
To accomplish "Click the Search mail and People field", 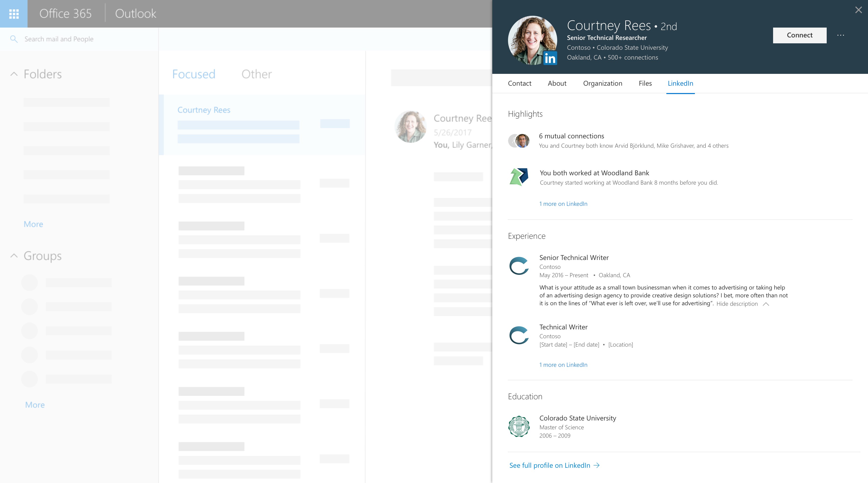I will [59, 39].
